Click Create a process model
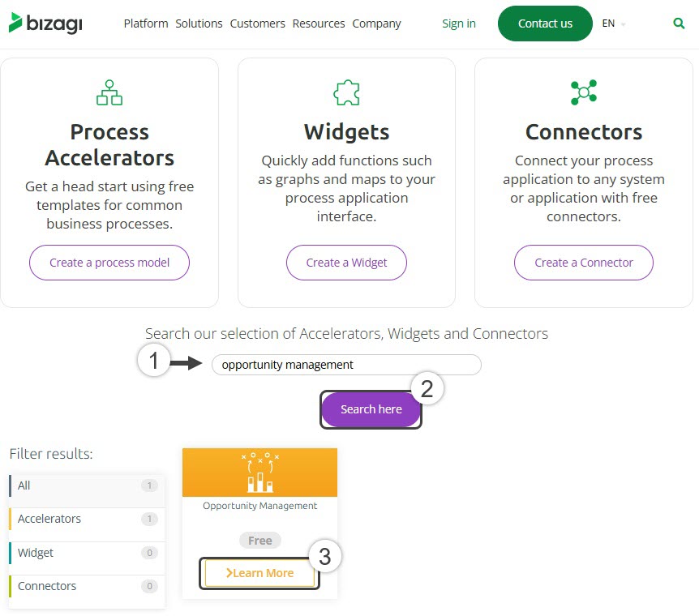This screenshot has height=616, width=699. [109, 263]
